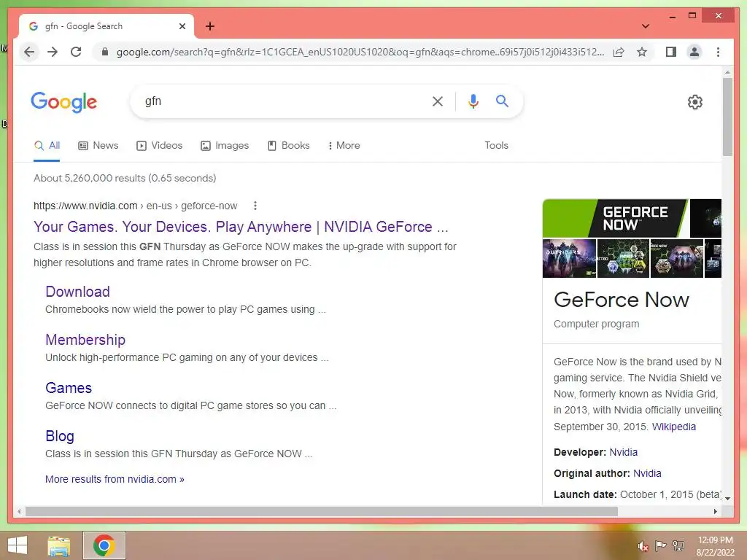The image size is (747, 560).
Task: Click the scroll-up arrow of vertical scrollbar
Action: coord(727,72)
